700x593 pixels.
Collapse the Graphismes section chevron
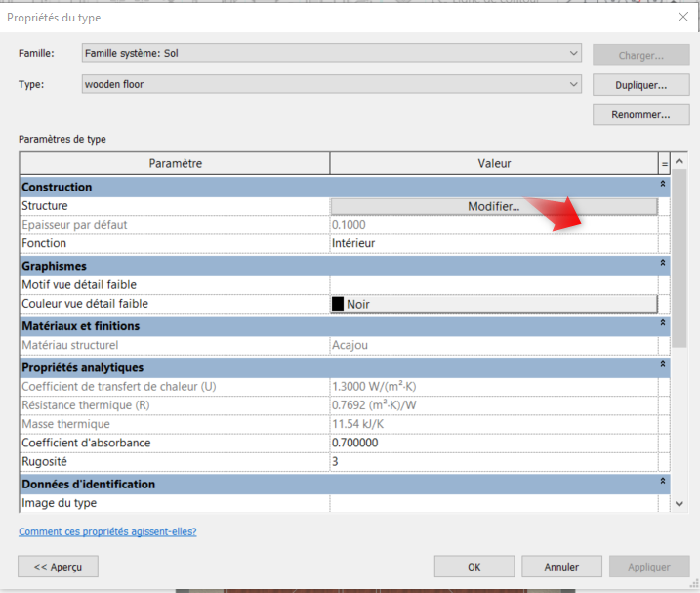(x=664, y=264)
